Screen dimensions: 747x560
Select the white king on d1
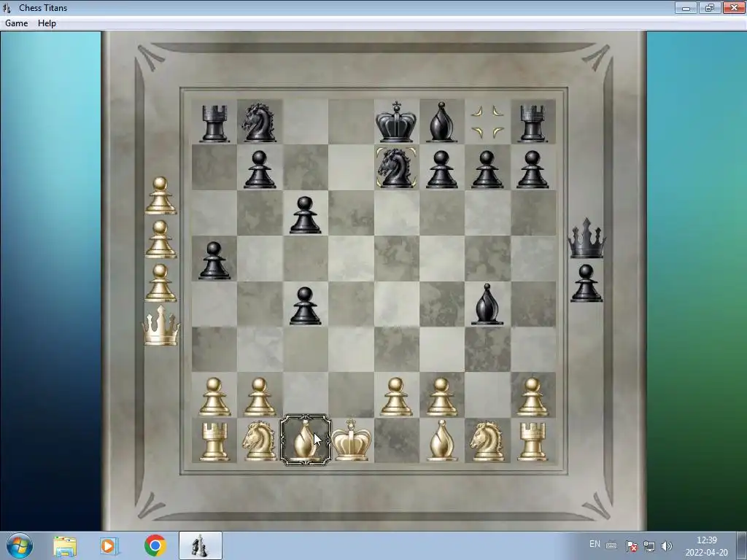[x=351, y=440]
